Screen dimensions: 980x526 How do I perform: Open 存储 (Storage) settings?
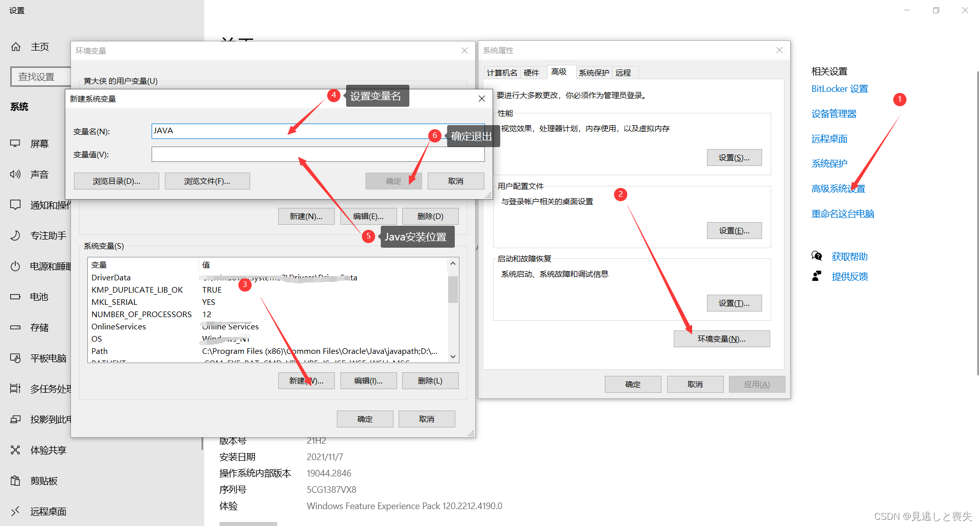(x=15, y=327)
